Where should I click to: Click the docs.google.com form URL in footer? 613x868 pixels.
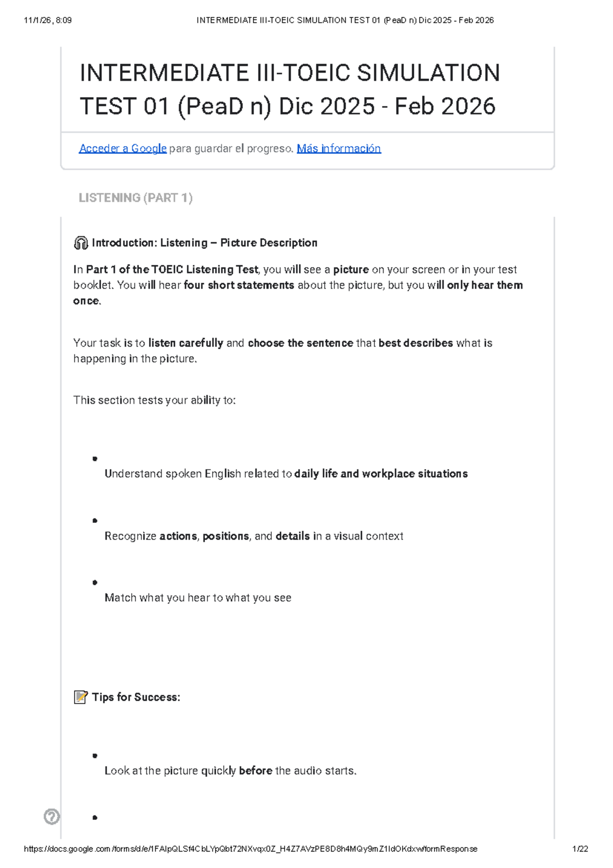[x=250, y=849]
